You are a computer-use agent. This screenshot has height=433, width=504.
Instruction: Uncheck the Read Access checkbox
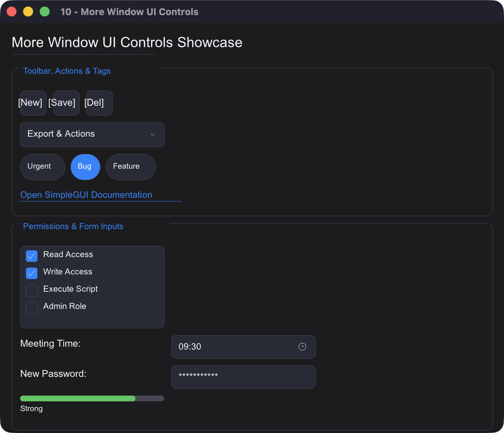pyautogui.click(x=32, y=256)
